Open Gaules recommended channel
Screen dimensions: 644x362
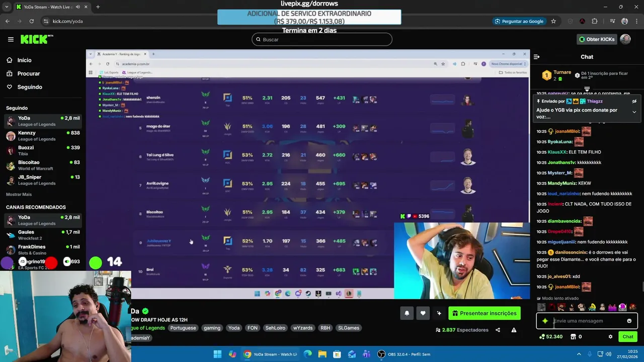click(43, 235)
